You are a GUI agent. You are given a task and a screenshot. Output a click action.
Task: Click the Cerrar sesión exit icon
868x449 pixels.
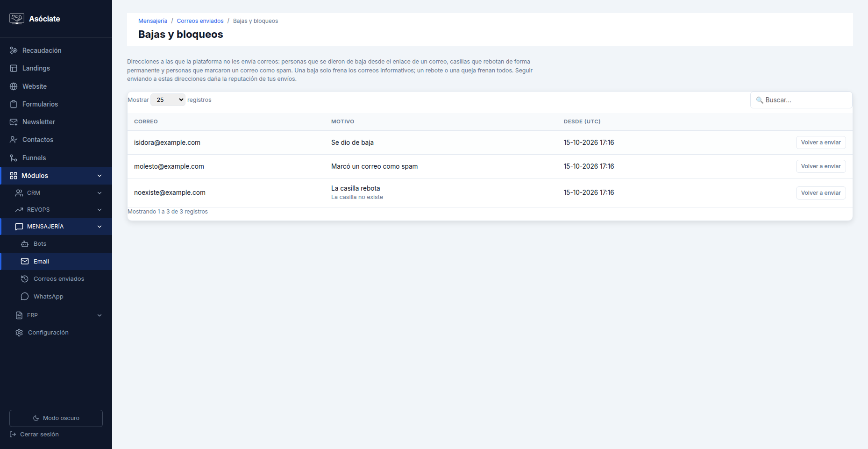pos(13,435)
